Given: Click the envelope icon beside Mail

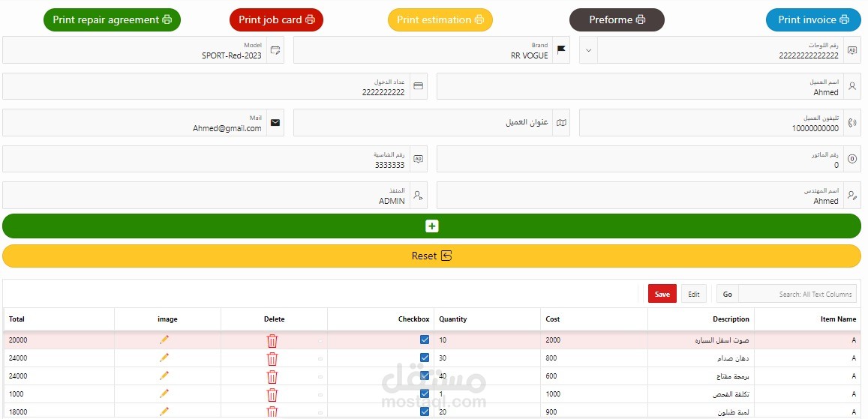Looking at the screenshot, I should coord(275,123).
